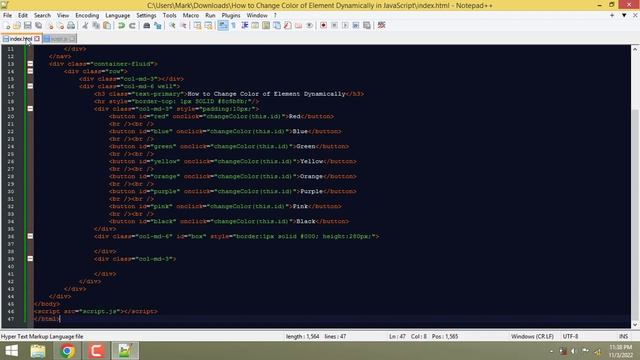Show the Document Map panel icon
Image resolution: width=640 pixels, height=360 pixels.
coord(266,25)
